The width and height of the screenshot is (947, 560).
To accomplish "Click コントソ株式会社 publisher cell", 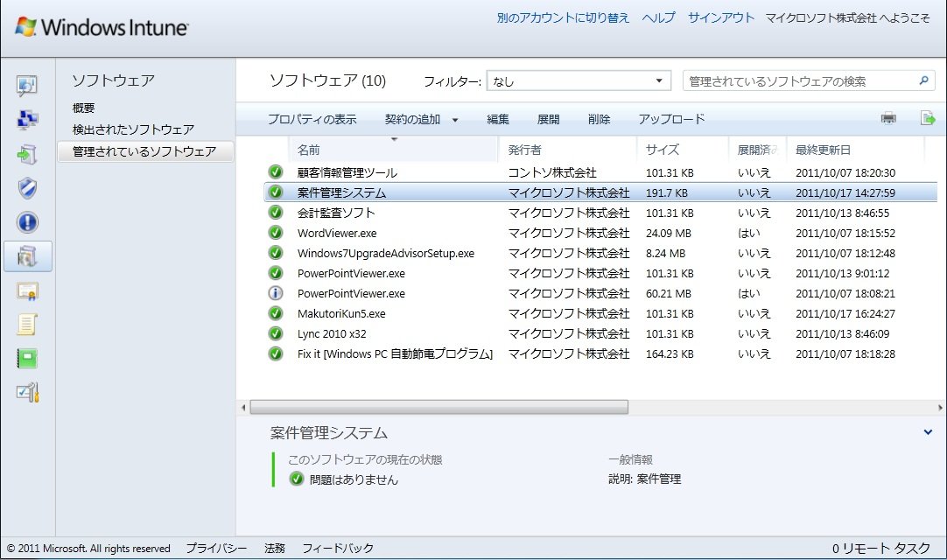I will (552, 172).
